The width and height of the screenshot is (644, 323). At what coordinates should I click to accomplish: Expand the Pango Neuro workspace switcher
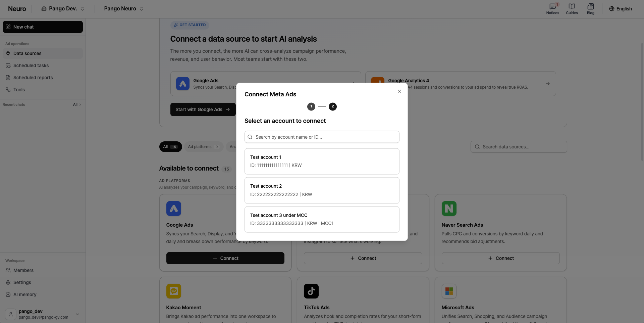point(123,9)
